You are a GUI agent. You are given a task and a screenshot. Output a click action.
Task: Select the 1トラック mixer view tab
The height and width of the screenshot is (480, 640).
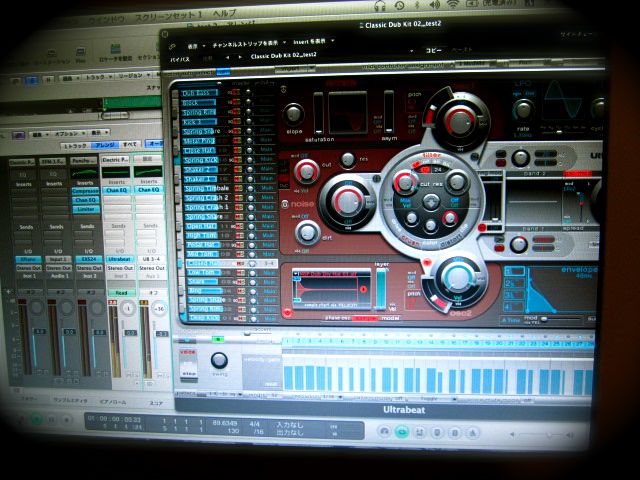pyautogui.click(x=76, y=146)
